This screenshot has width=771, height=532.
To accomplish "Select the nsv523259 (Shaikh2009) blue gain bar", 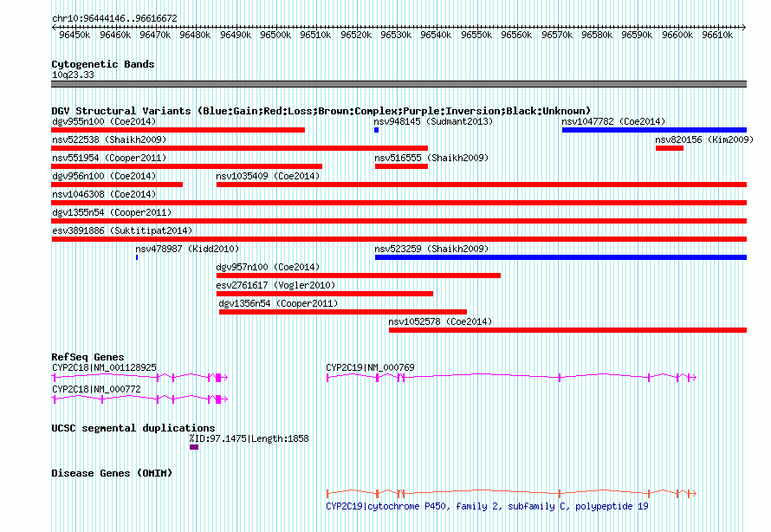I will point(560,257).
